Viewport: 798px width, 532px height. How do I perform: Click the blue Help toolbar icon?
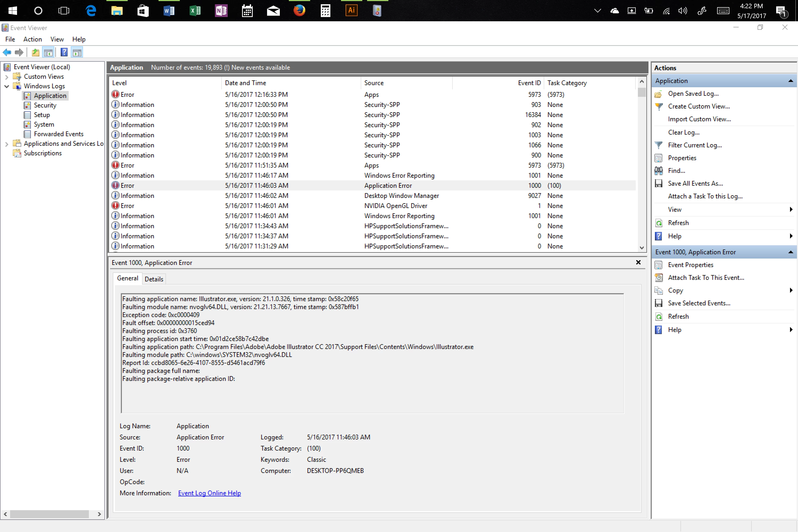[x=64, y=52]
